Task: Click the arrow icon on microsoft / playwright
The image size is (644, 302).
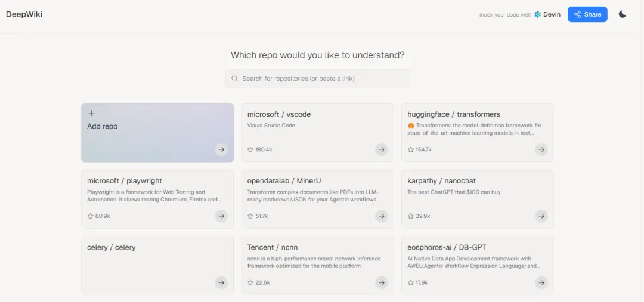Action: pos(221,216)
